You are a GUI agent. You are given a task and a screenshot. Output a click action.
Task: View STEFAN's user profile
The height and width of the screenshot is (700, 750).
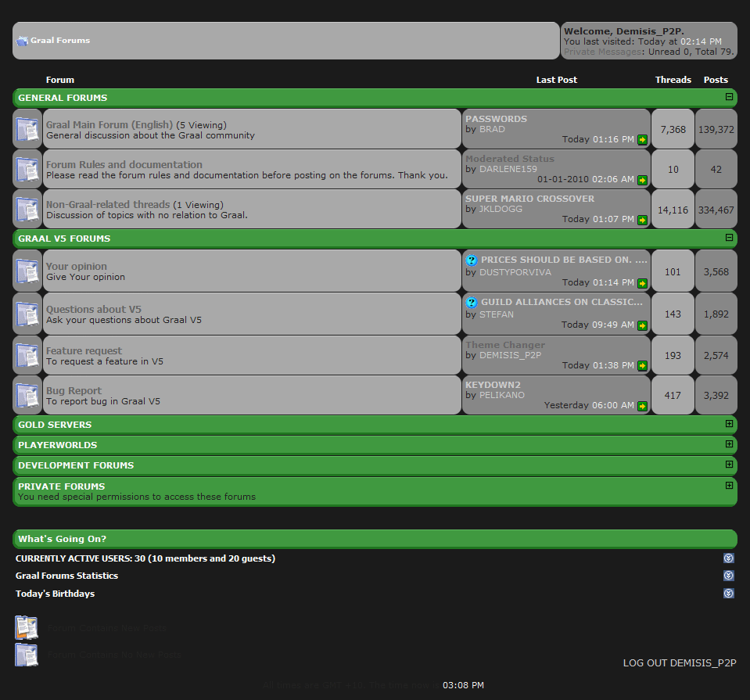point(497,314)
